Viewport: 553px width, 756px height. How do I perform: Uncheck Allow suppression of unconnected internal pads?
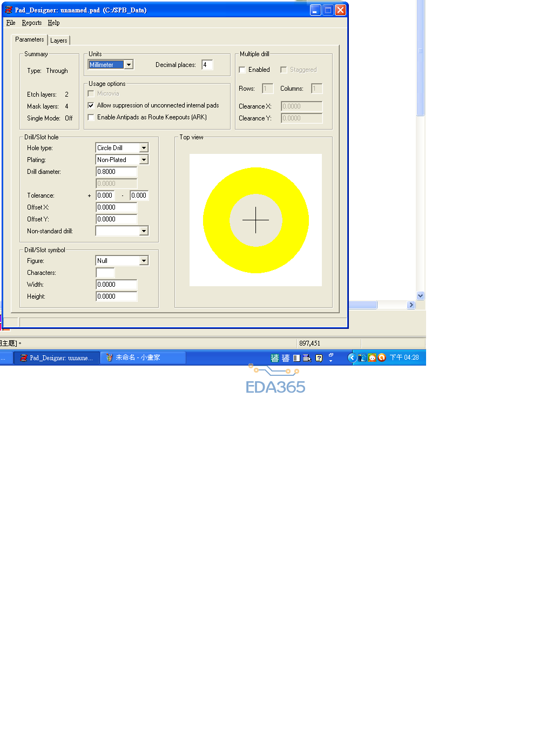tap(91, 105)
